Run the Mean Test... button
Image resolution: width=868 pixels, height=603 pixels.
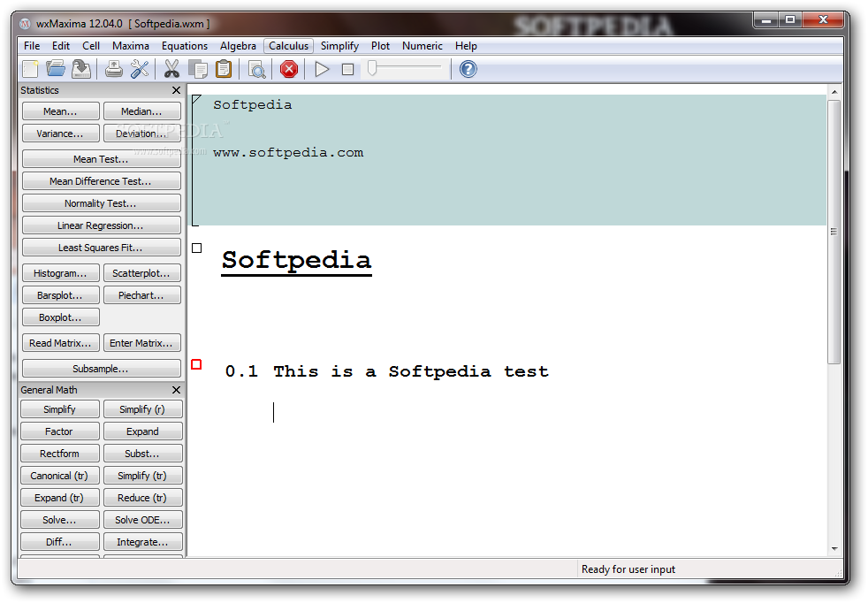click(x=102, y=159)
